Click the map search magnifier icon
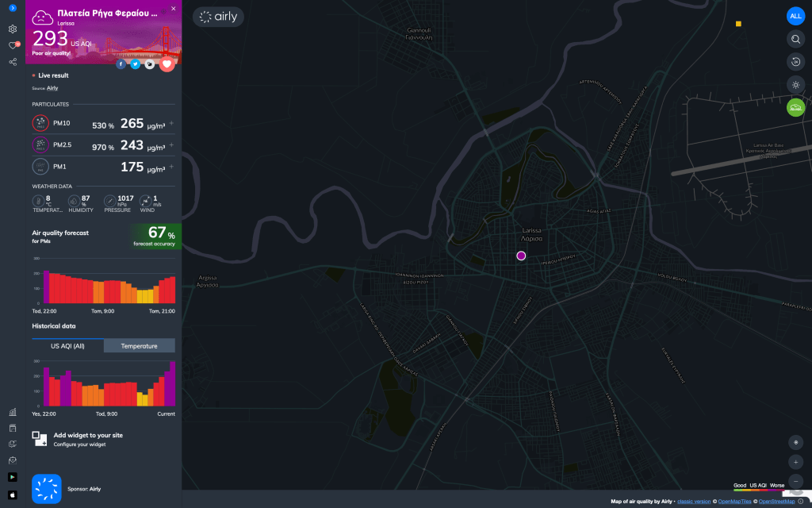 pyautogui.click(x=796, y=39)
